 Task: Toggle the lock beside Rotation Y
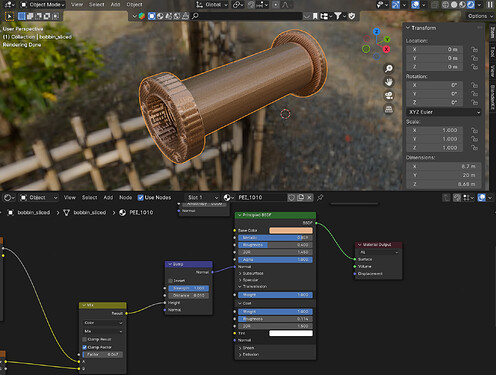tap(474, 94)
